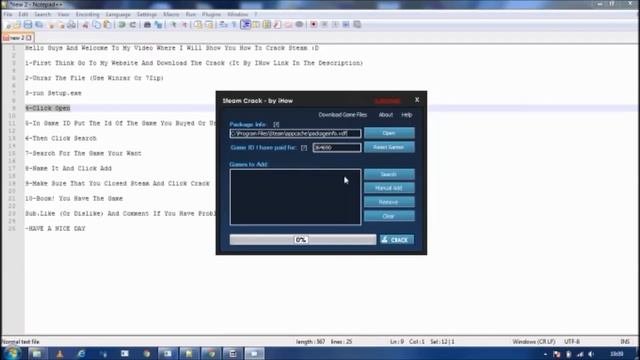Open the Language menu
This screenshot has height=360, width=640.
[x=118, y=14]
